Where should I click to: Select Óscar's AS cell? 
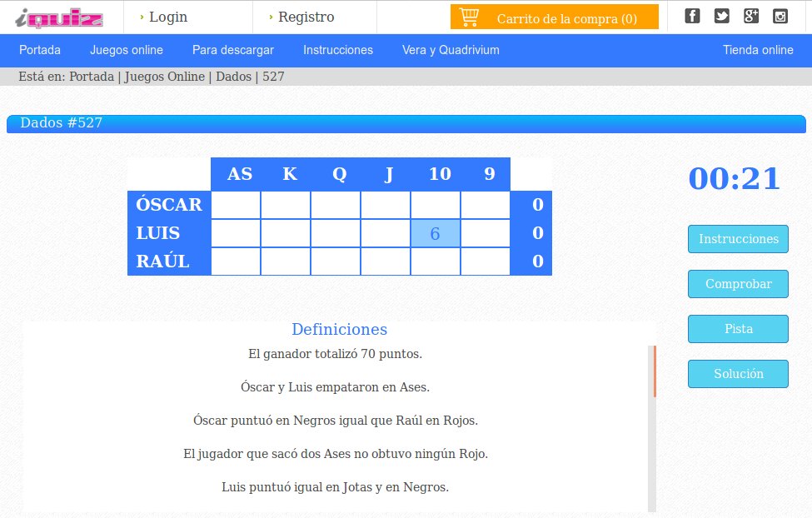[x=236, y=205]
